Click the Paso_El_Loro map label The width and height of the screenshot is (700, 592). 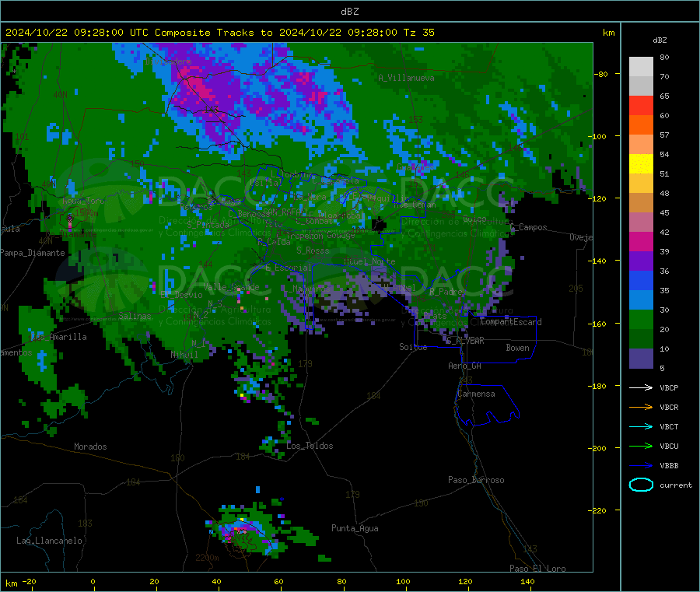coord(537,569)
